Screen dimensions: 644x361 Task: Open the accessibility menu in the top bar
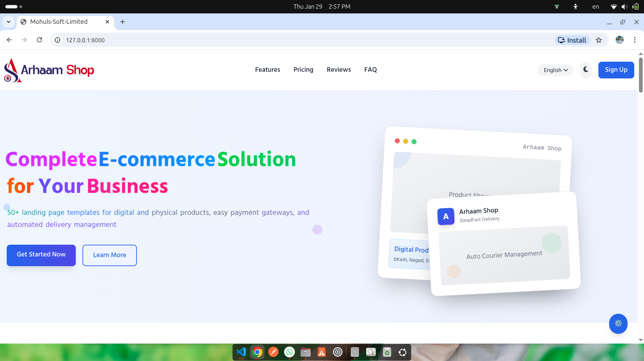576,7
